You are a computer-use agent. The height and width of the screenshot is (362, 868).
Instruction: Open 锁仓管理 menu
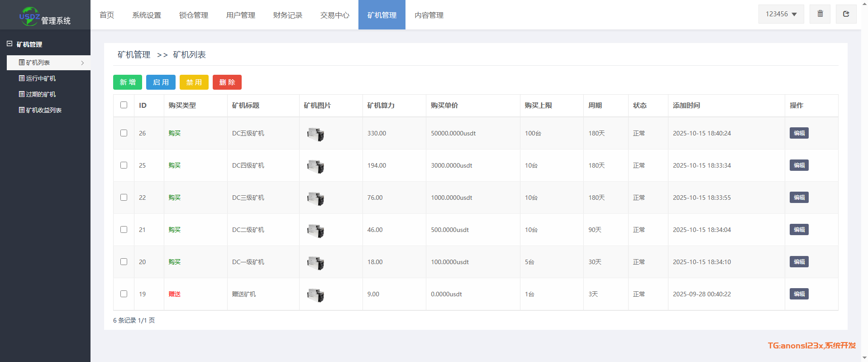point(194,15)
